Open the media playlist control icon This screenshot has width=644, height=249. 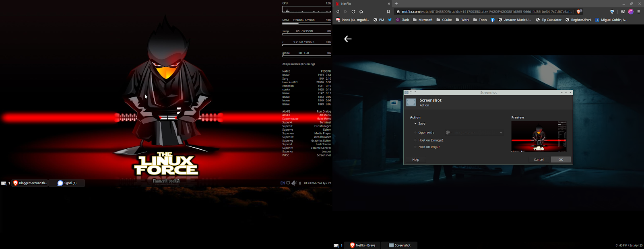[x=623, y=12]
